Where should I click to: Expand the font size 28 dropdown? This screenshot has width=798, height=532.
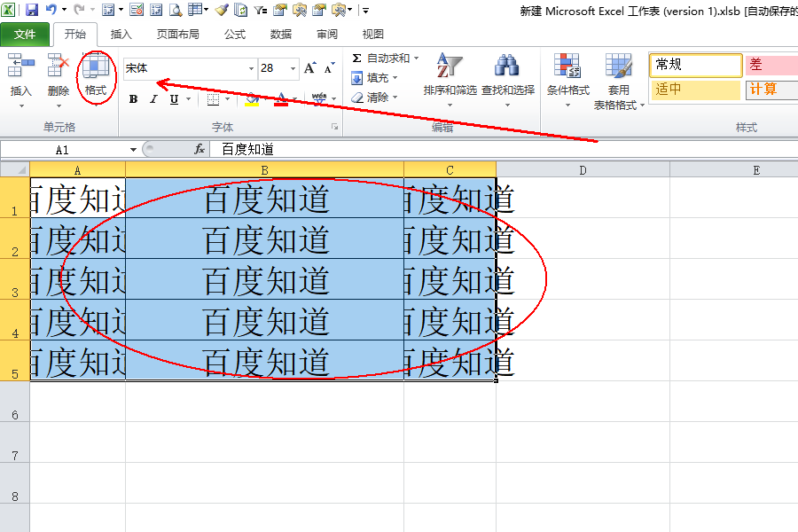(293, 68)
